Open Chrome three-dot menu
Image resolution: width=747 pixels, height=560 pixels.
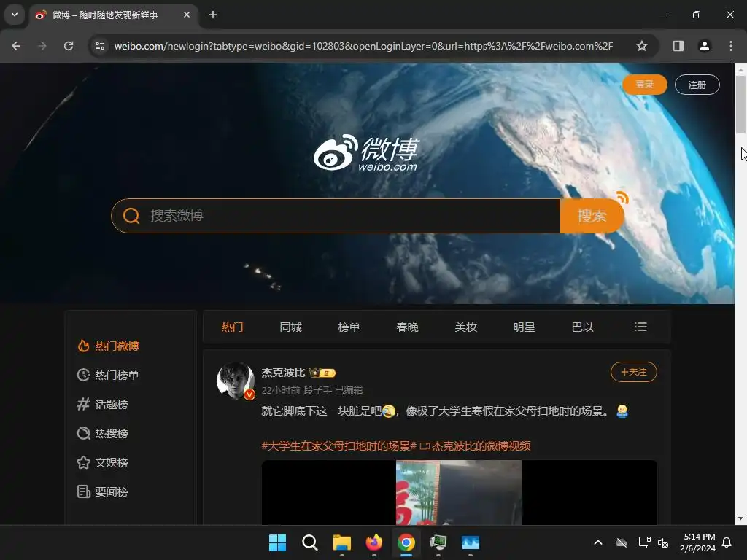click(x=731, y=46)
